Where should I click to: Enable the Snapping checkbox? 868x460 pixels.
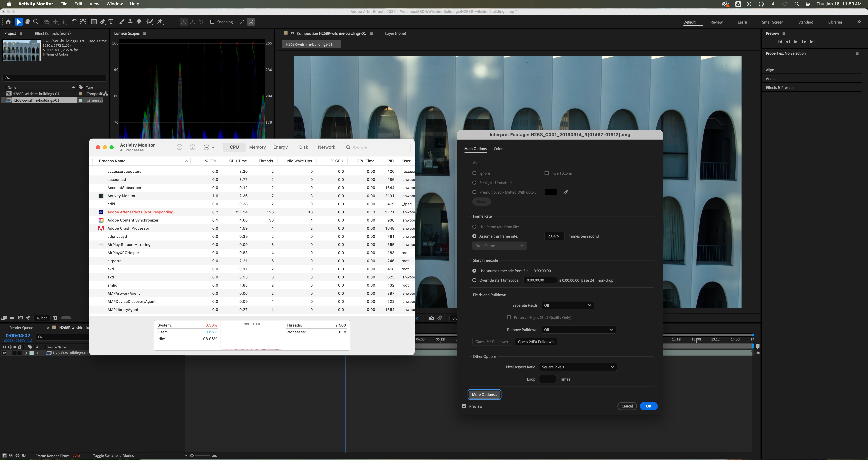tap(212, 22)
